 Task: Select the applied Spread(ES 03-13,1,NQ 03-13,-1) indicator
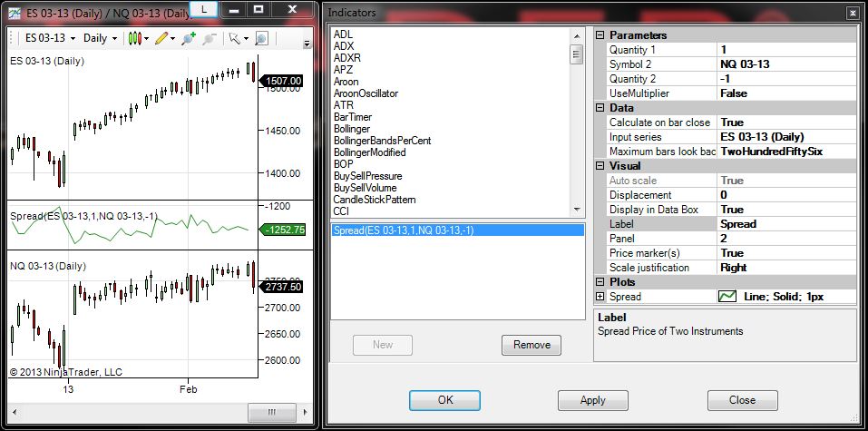point(457,230)
